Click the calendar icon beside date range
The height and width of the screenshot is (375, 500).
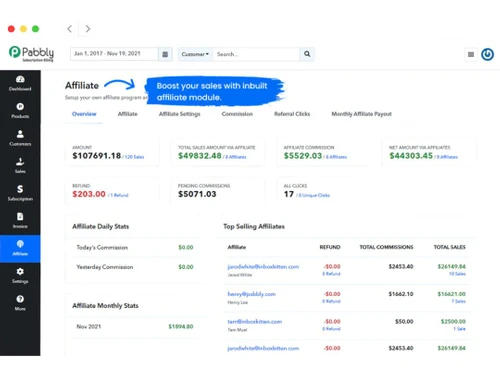[x=165, y=54]
